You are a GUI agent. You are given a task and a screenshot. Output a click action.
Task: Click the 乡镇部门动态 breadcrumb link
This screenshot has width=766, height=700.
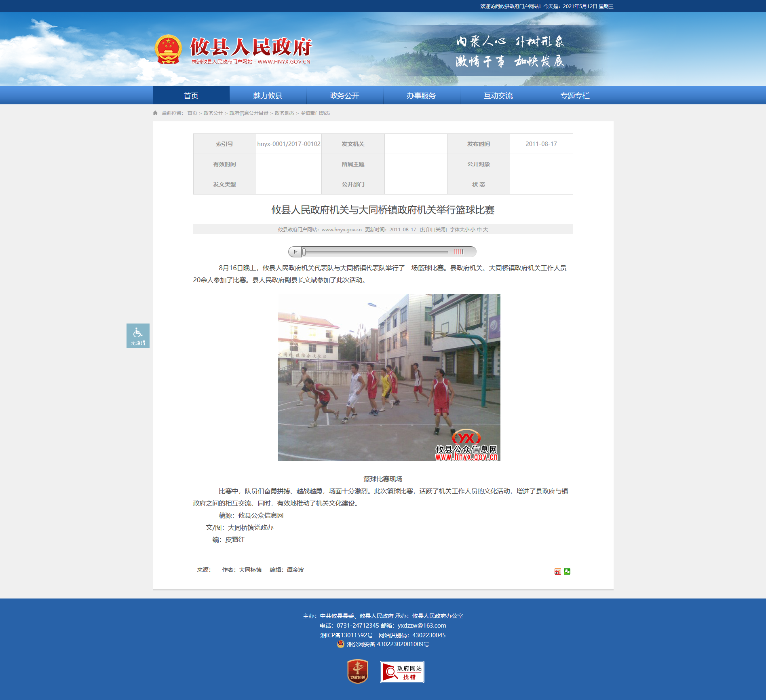coord(315,113)
